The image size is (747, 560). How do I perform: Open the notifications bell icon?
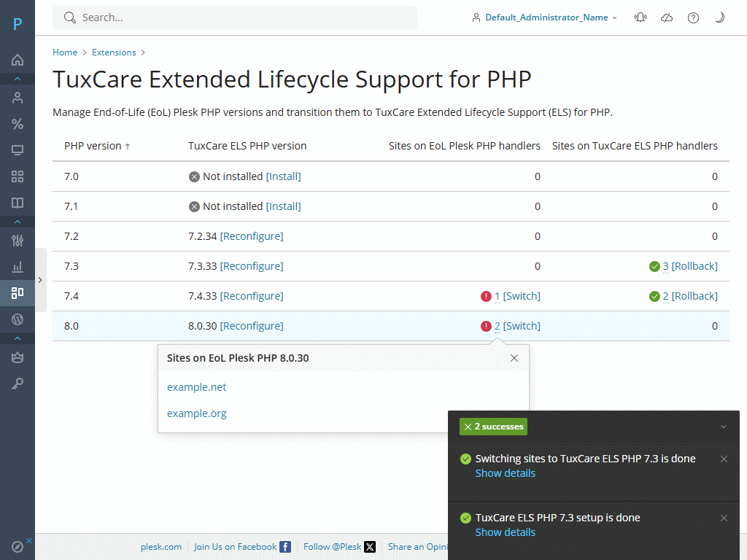coord(640,17)
